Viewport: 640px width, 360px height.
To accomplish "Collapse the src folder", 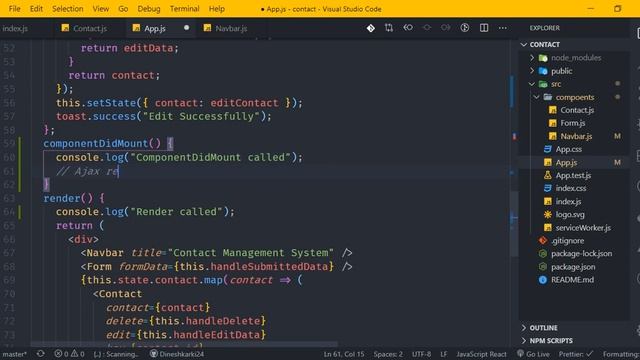I will pyautogui.click(x=531, y=84).
